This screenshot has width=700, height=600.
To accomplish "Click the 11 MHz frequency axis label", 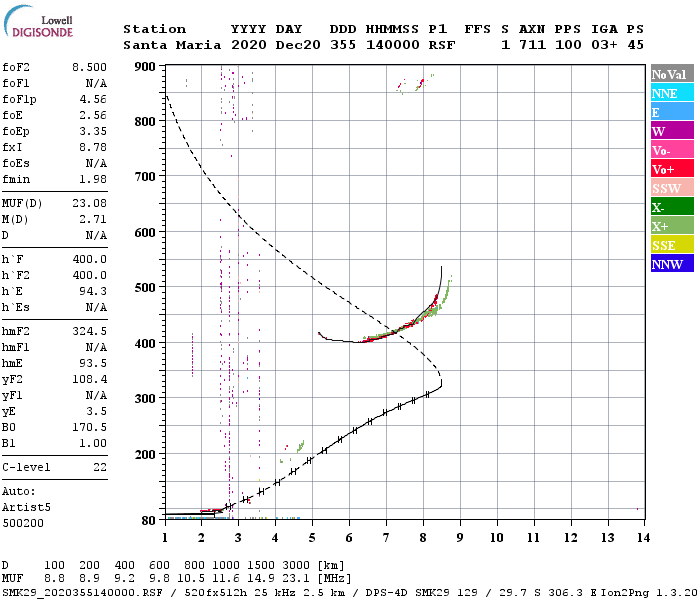I will click(x=533, y=538).
